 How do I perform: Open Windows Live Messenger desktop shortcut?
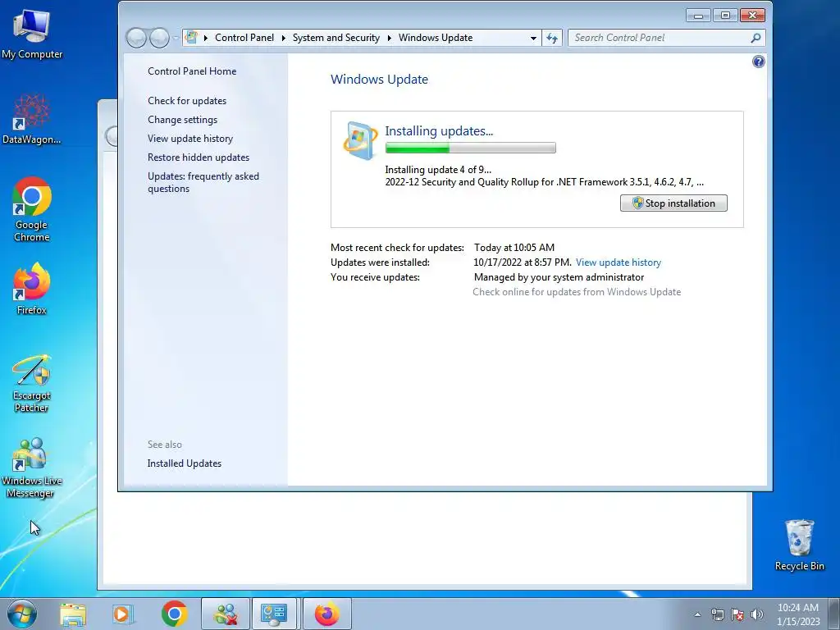32,467
